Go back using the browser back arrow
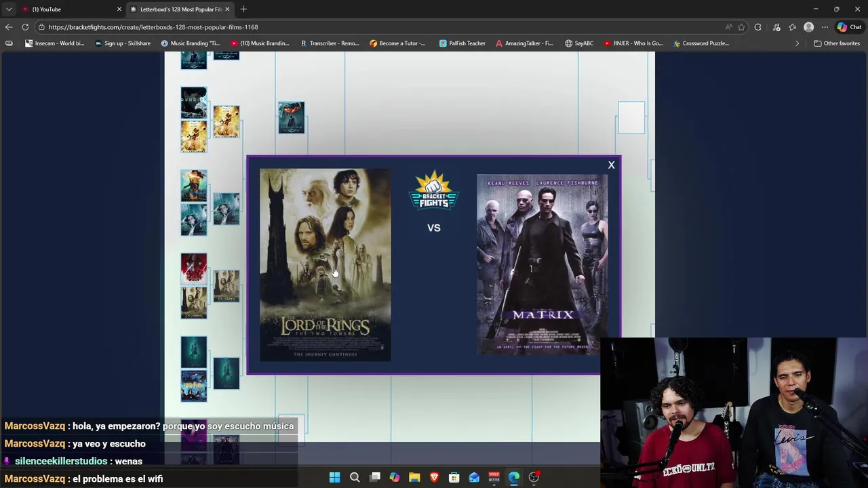The width and height of the screenshot is (868, 488). click(8, 27)
